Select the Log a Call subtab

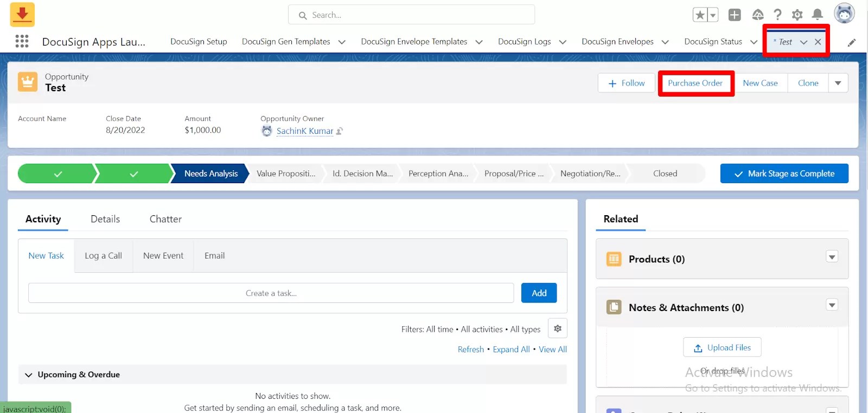pyautogui.click(x=103, y=255)
